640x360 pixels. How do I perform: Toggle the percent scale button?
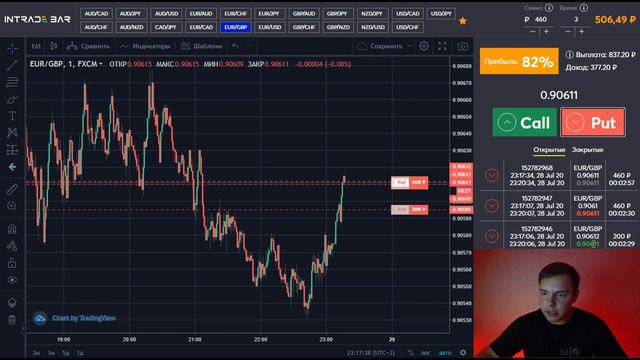(411, 353)
